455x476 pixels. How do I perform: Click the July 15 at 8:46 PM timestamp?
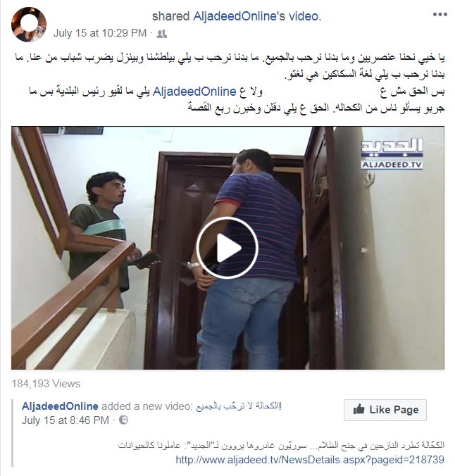click(x=66, y=420)
